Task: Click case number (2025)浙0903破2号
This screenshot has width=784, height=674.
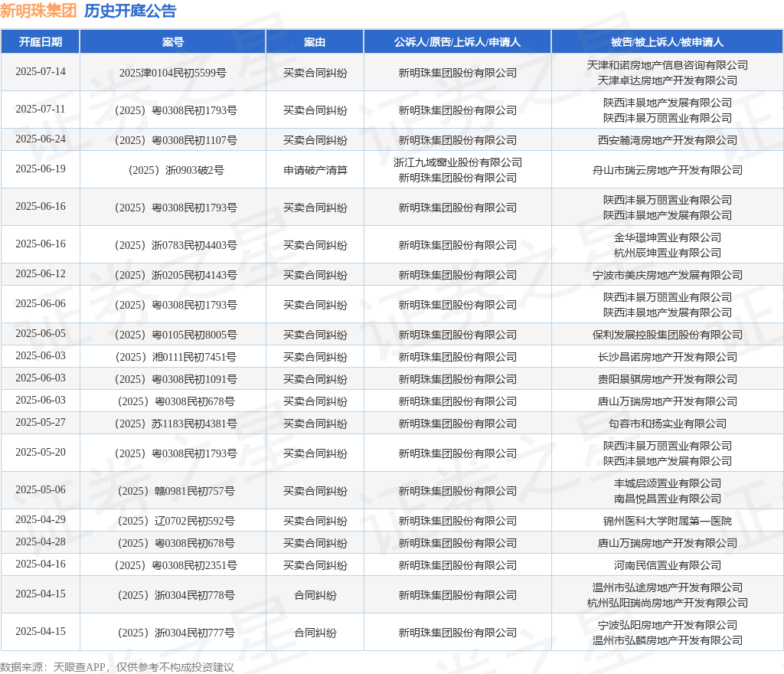Action: point(176,170)
